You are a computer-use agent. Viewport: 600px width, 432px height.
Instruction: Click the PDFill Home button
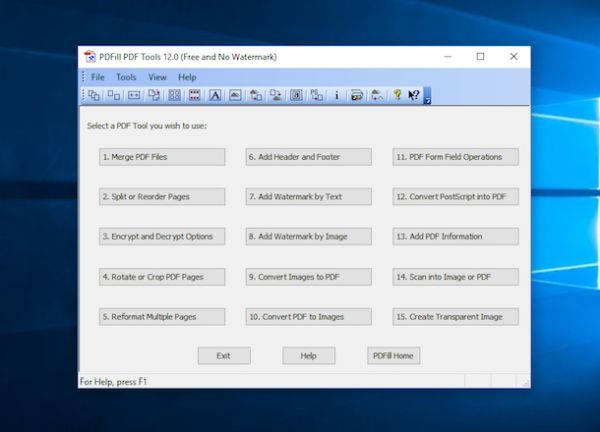click(x=394, y=356)
